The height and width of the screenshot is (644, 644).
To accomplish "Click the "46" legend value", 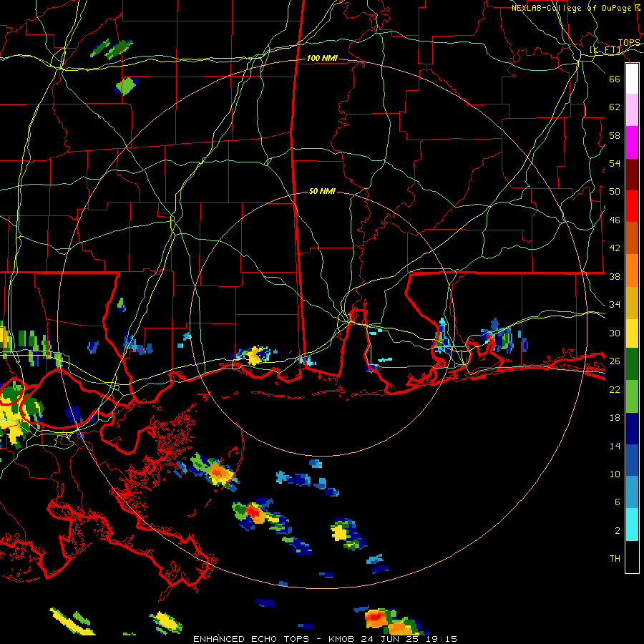I will [615, 220].
